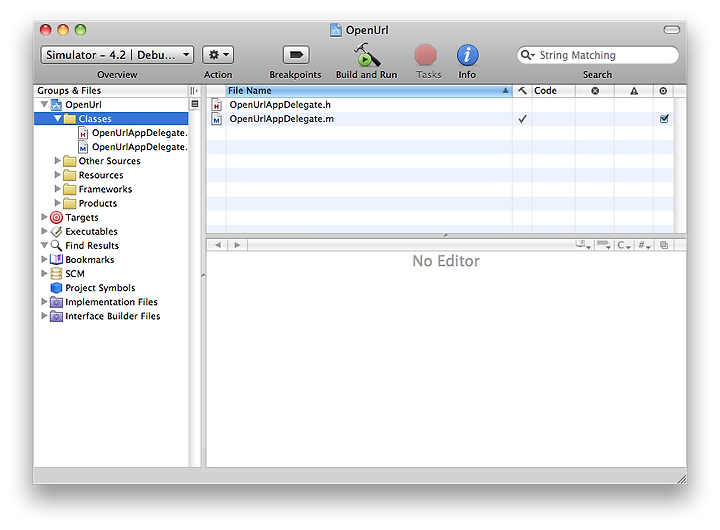Collapse the Classes folder
This screenshot has width=720, height=530.
point(58,118)
